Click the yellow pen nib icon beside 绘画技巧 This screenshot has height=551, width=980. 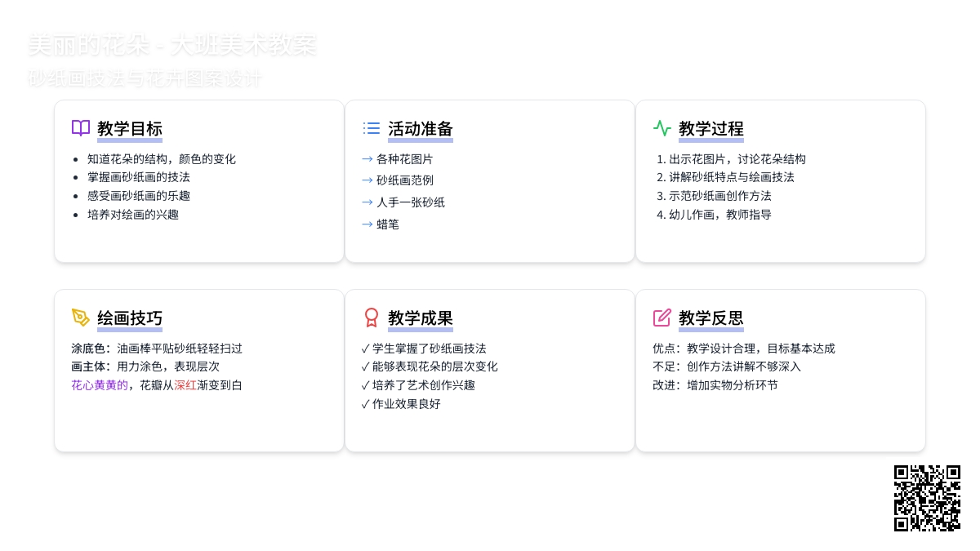click(x=81, y=318)
